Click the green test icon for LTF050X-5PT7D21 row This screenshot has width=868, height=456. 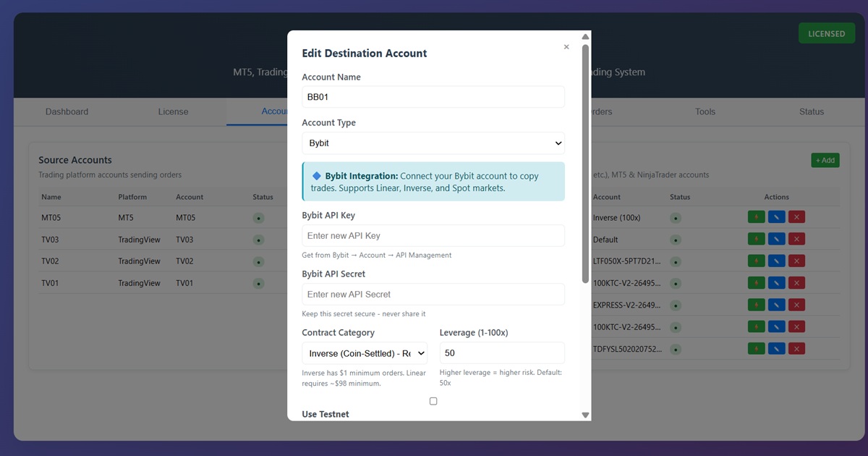point(756,261)
